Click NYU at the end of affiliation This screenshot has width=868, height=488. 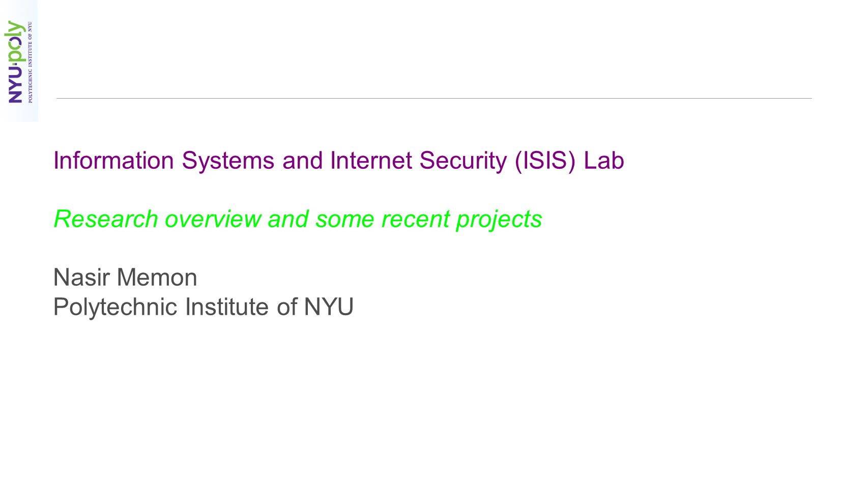tap(328, 307)
